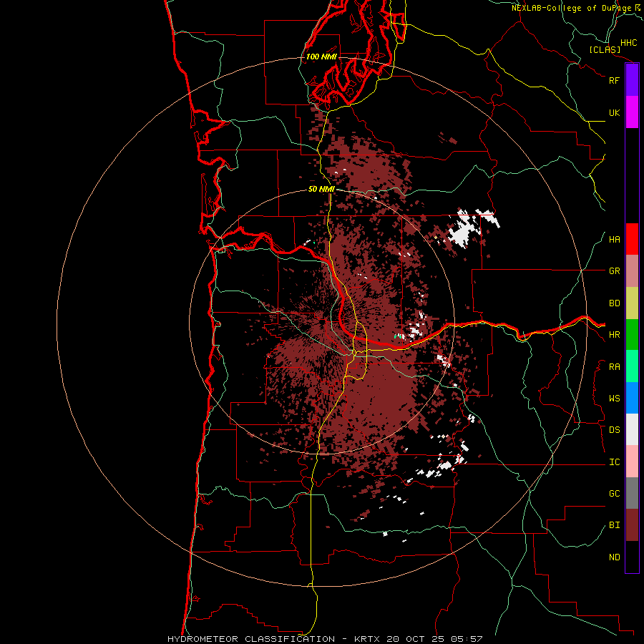Click the RF legend label
This screenshot has width=644, height=644.
[615, 80]
